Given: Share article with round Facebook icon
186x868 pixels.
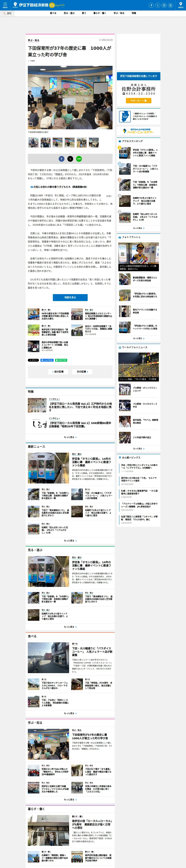Looking at the screenshot, I should tap(61, 159).
